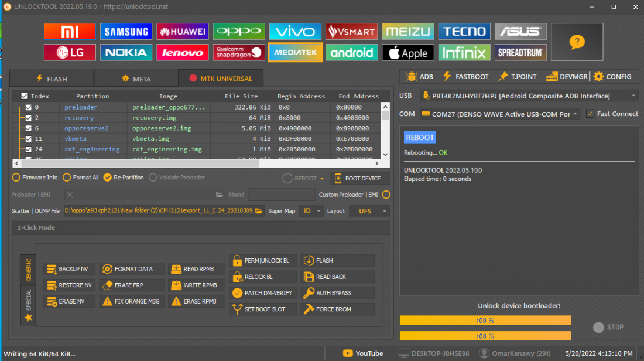Open the Spreadtrum tile
The height and width of the screenshot is (361, 644).
click(520, 52)
